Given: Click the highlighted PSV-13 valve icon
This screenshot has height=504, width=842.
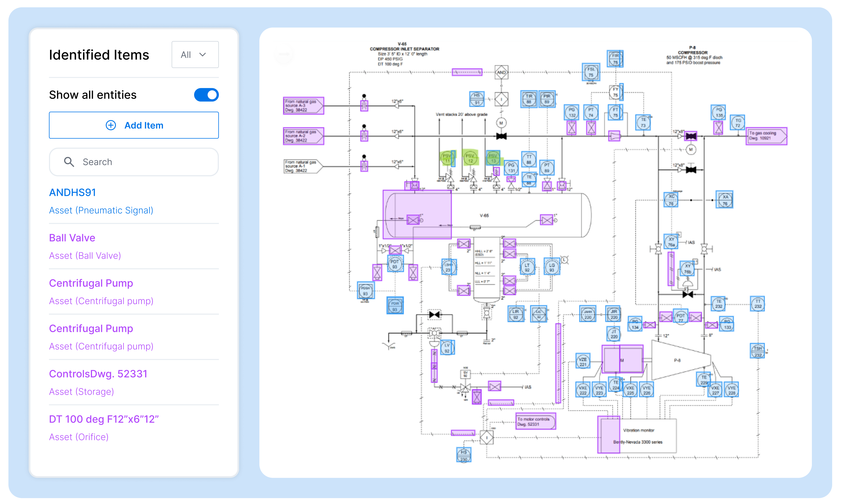Looking at the screenshot, I should 490,157.
